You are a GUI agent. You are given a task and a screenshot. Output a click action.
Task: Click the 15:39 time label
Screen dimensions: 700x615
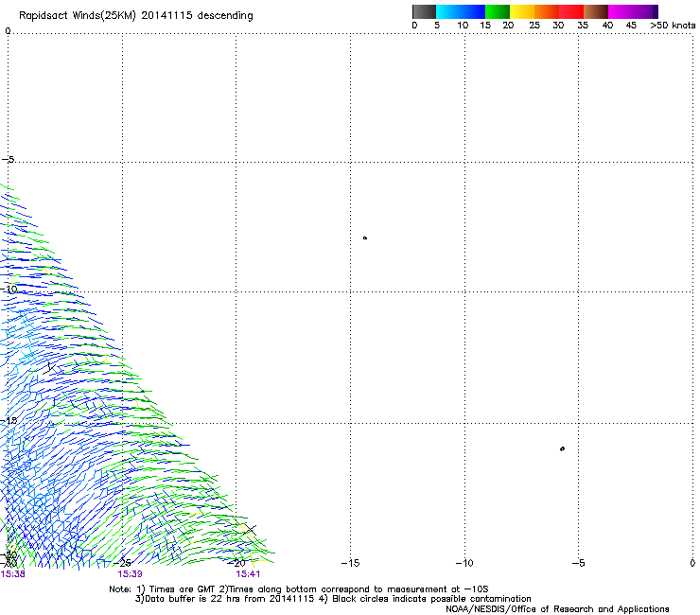tap(130, 574)
